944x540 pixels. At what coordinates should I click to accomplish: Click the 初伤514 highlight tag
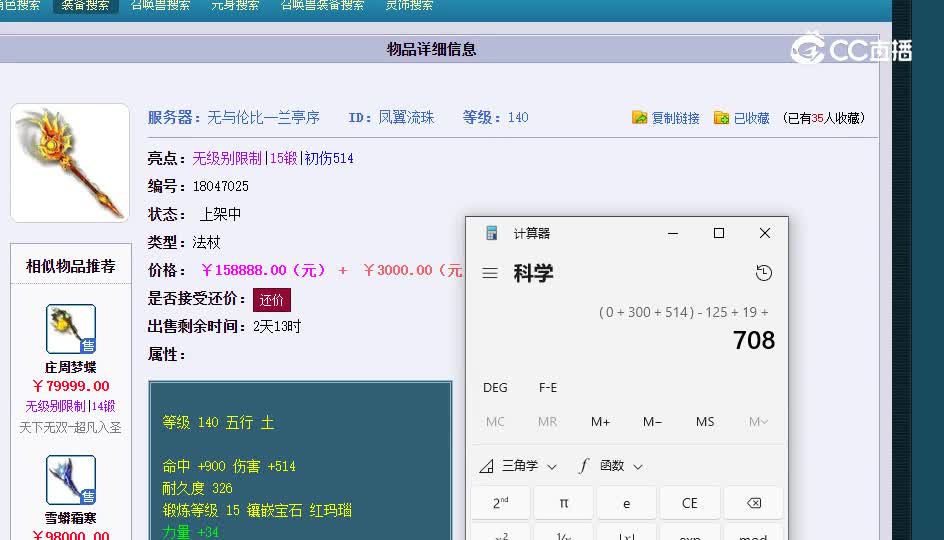pos(329,158)
